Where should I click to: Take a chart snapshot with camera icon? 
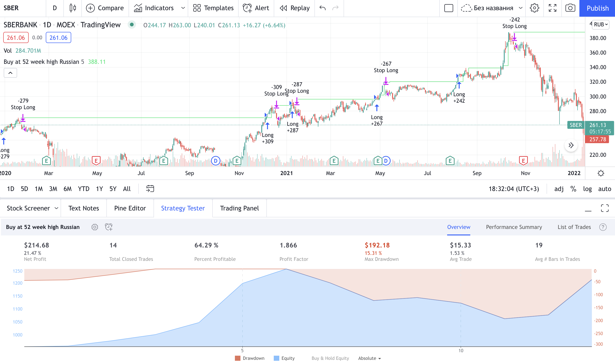coord(570,8)
